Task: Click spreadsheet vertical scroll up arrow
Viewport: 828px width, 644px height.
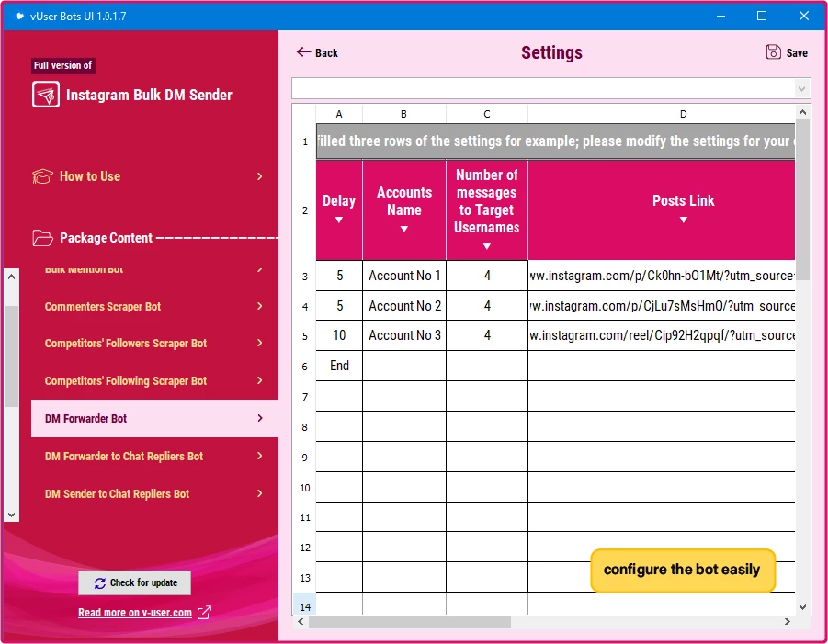Action: coord(802,112)
